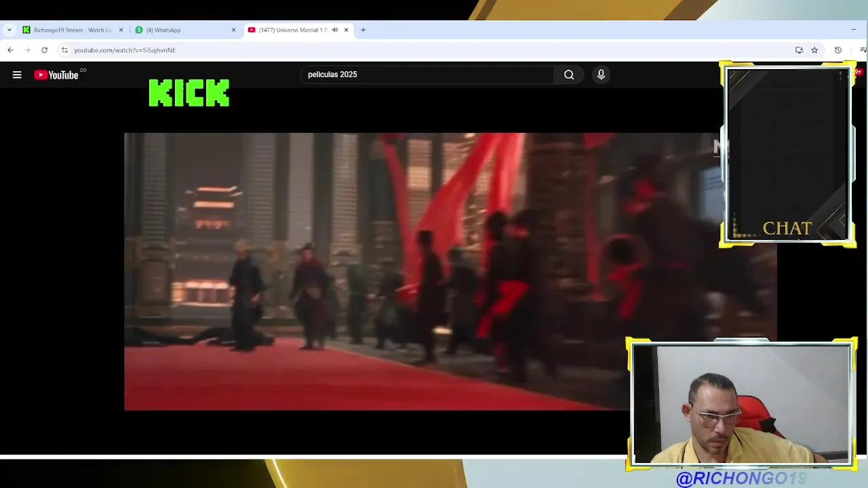Install app via the address bar install icon

(x=799, y=50)
